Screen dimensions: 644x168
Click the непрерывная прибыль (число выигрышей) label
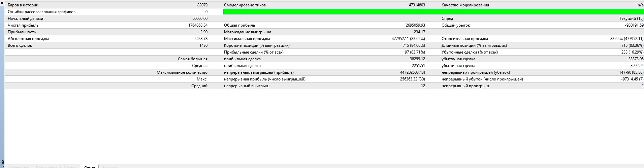265,79
